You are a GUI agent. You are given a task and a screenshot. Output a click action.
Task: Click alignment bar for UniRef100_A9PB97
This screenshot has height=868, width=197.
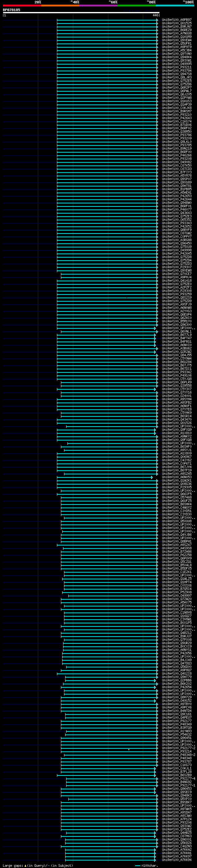coord(107,20)
